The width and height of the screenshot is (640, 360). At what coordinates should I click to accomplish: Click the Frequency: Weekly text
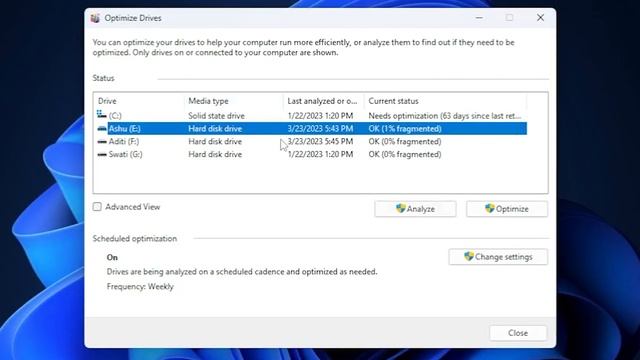coord(140,287)
